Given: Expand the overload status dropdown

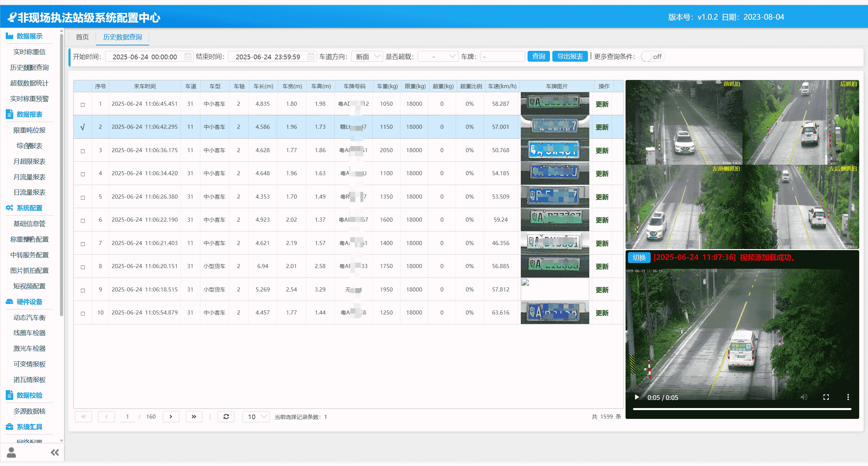Looking at the screenshot, I should pos(438,57).
